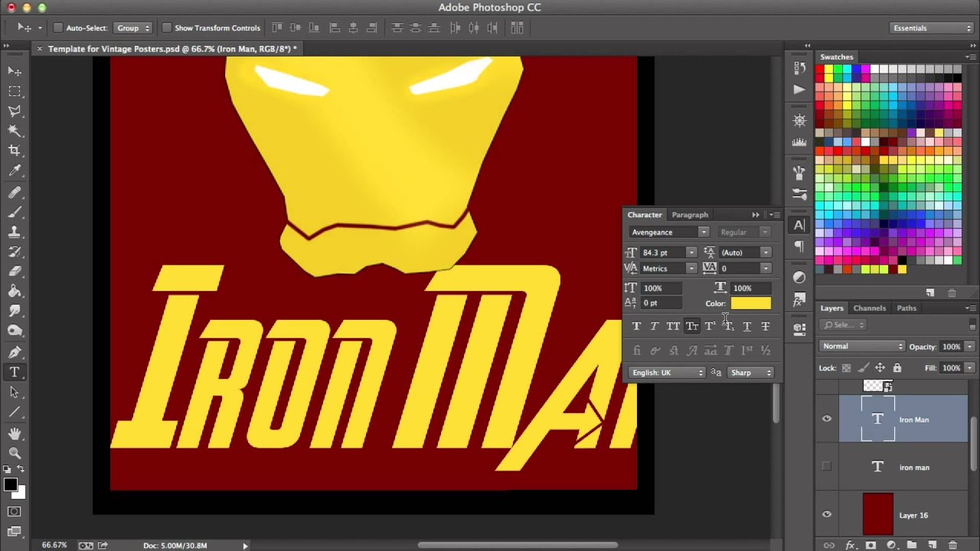Open the Sharp anti-aliasing dropdown

tap(750, 373)
